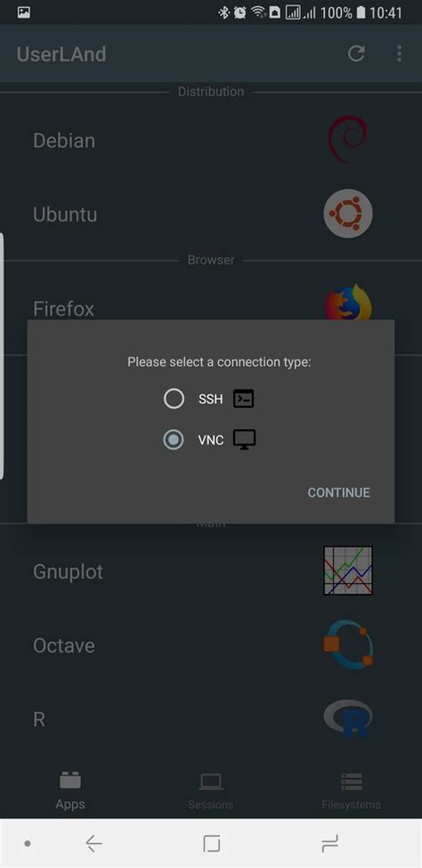
Task: Tap the Octave logo icon
Action: (348, 645)
